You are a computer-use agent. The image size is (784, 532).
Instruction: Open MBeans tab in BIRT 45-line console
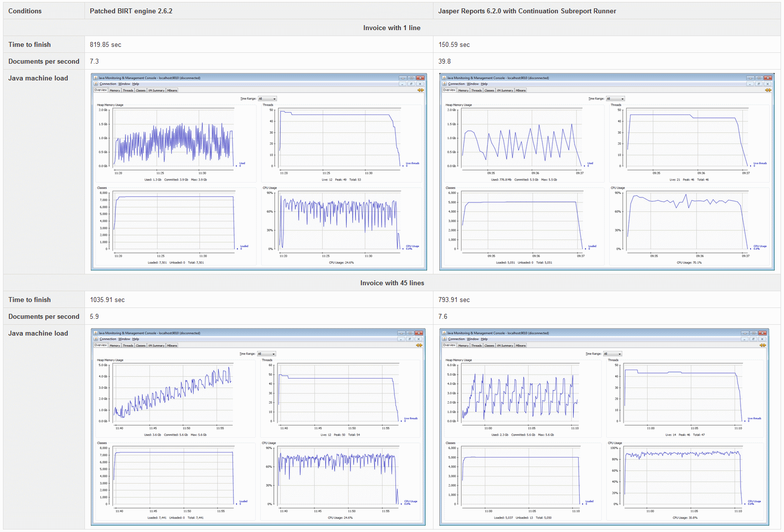click(172, 345)
